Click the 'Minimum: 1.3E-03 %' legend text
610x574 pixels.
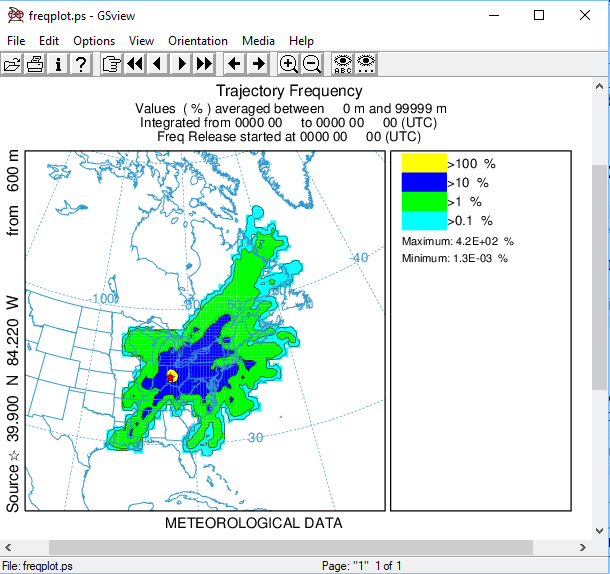point(455,258)
